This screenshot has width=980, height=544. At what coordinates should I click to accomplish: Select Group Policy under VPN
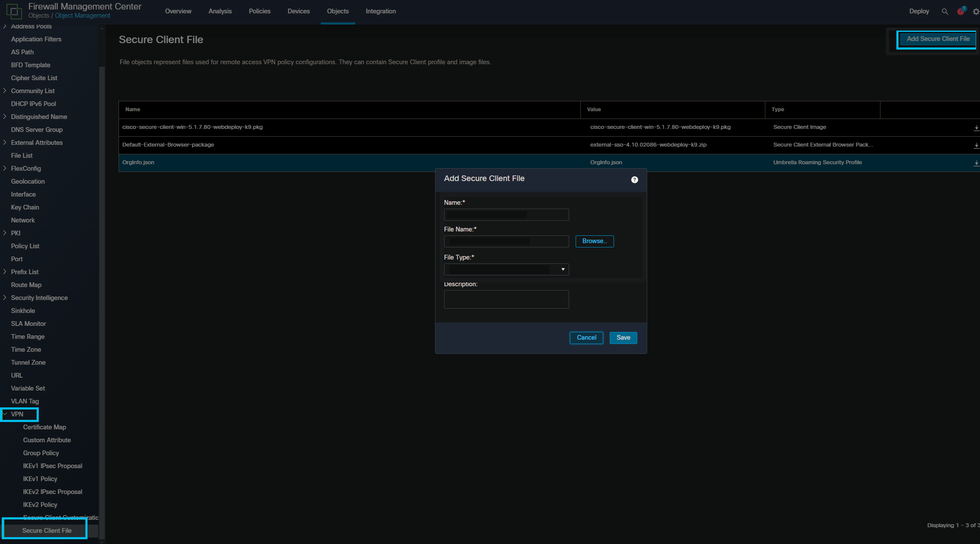pos(41,453)
